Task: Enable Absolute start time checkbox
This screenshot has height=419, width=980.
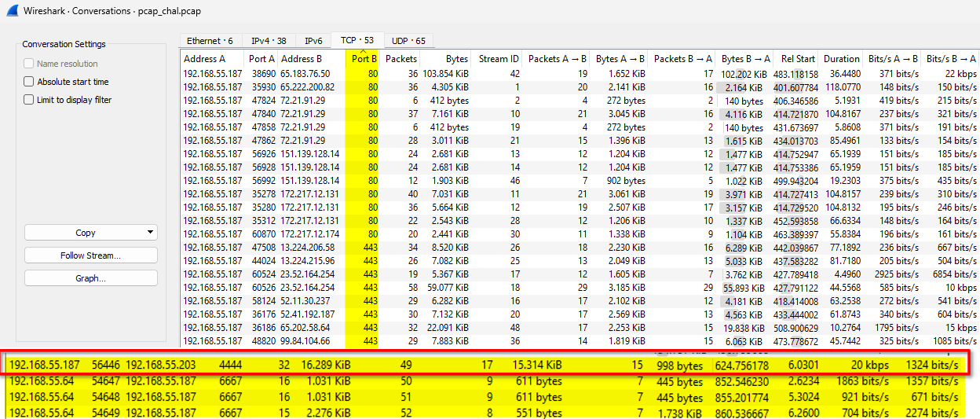Action: point(29,82)
